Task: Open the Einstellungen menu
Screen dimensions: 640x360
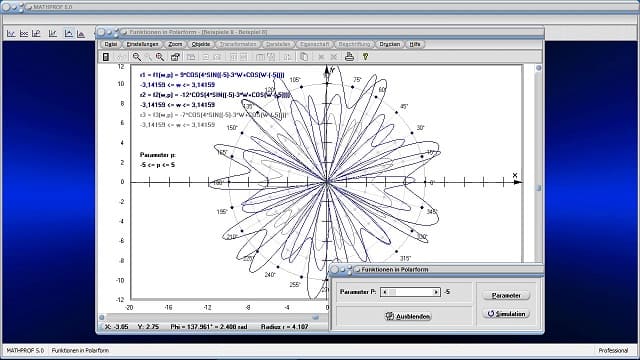Action: 142,44
